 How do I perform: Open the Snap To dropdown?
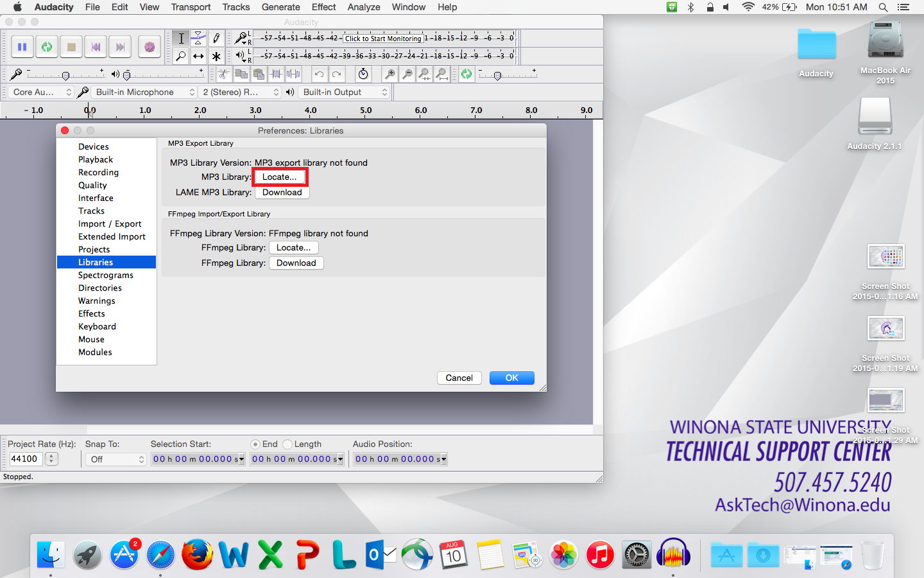point(116,459)
